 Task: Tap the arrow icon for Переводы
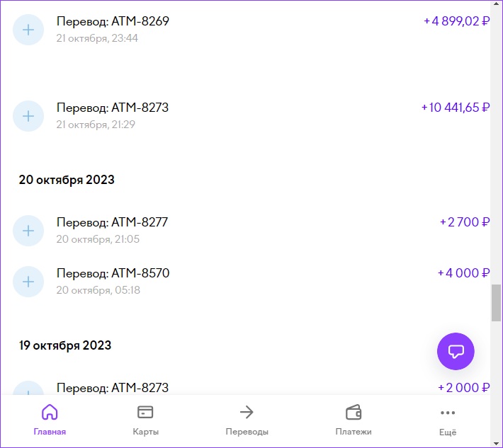pyautogui.click(x=247, y=413)
